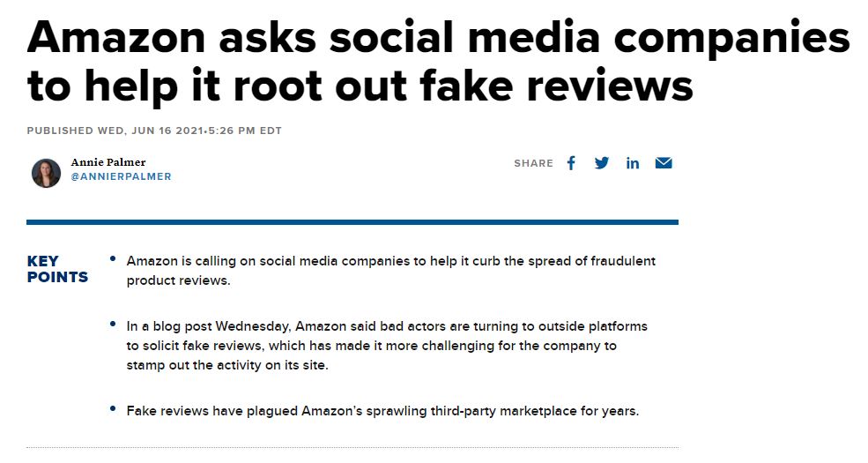Click the bullet dot before 'Amazon is calling'
The height and width of the screenshot is (463, 868).
[x=113, y=258]
